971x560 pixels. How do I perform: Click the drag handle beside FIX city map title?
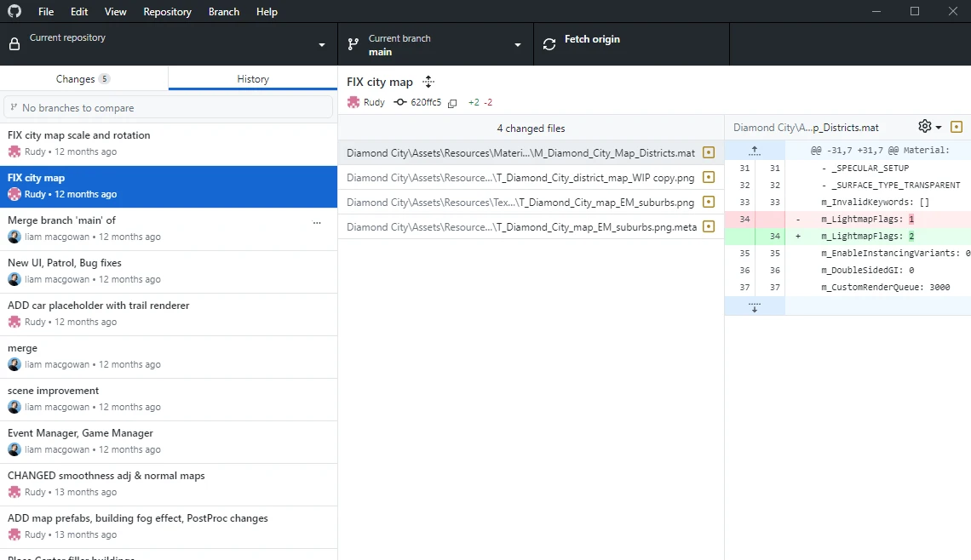coord(428,81)
